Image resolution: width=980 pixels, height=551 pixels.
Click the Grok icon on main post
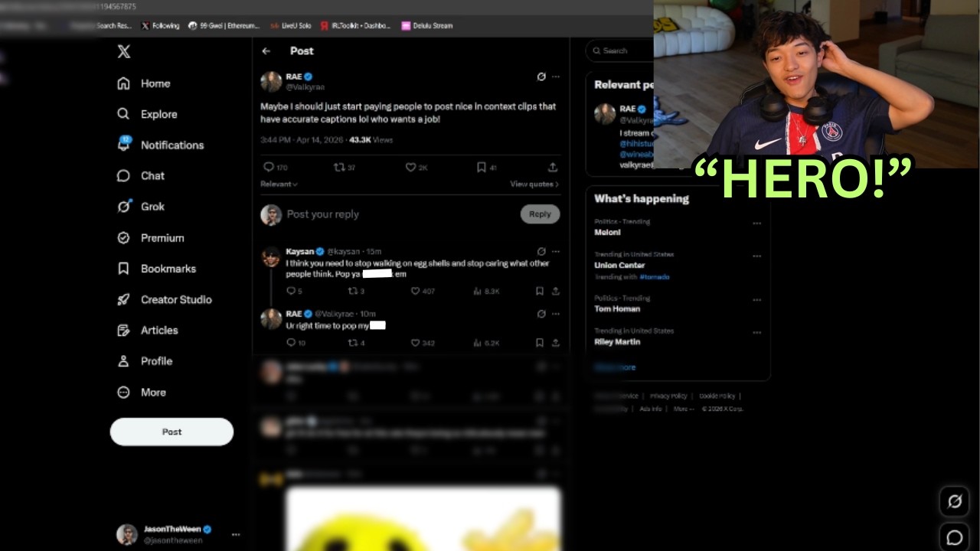[541, 77]
